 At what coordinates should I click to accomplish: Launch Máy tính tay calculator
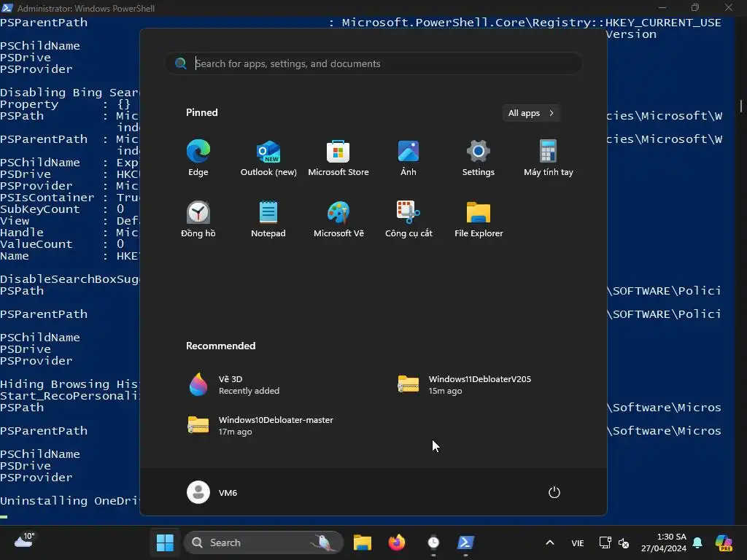549,158
